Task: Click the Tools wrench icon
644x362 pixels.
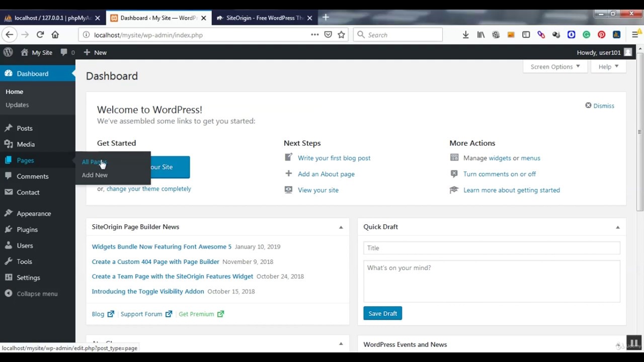Action: pyautogui.click(x=8, y=261)
